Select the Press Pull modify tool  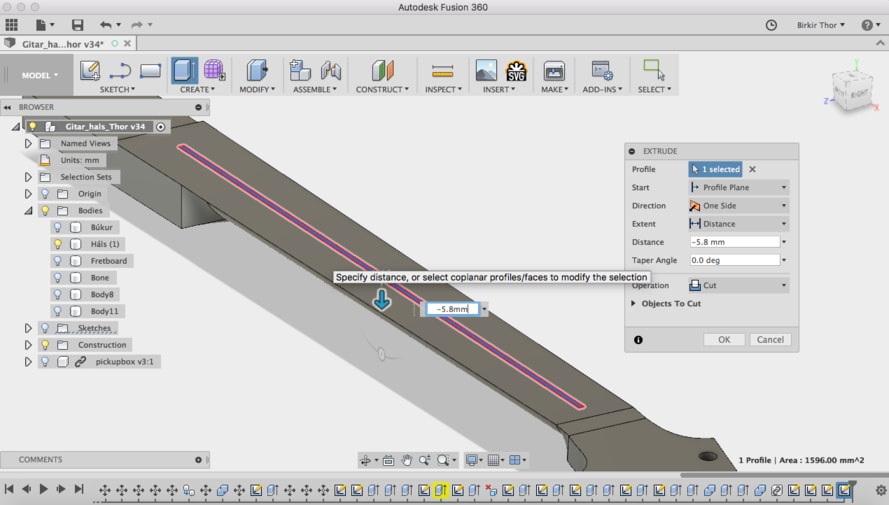[257, 71]
